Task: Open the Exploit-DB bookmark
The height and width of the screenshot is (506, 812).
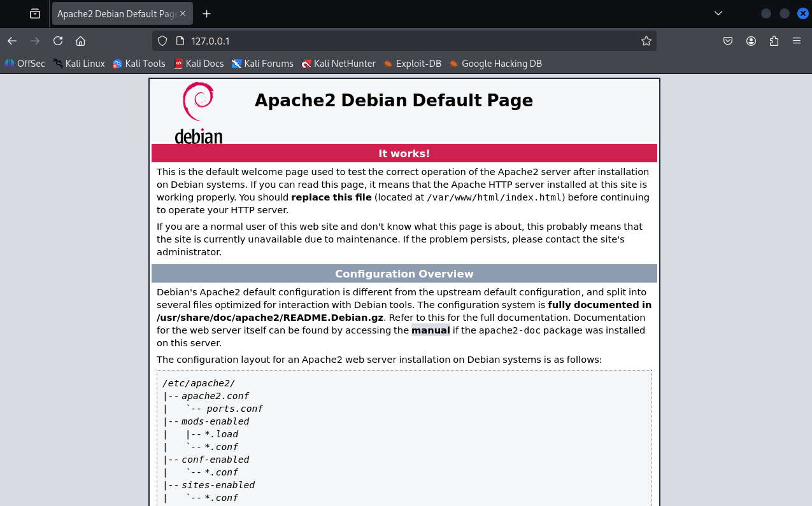Action: click(413, 64)
